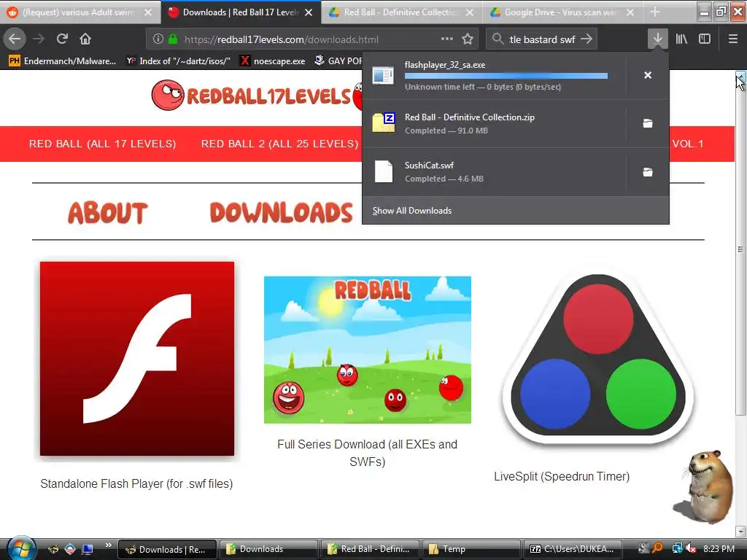This screenshot has width=747, height=560.
Task: Click the Flash Player logo thumbnail
Action: [137, 359]
